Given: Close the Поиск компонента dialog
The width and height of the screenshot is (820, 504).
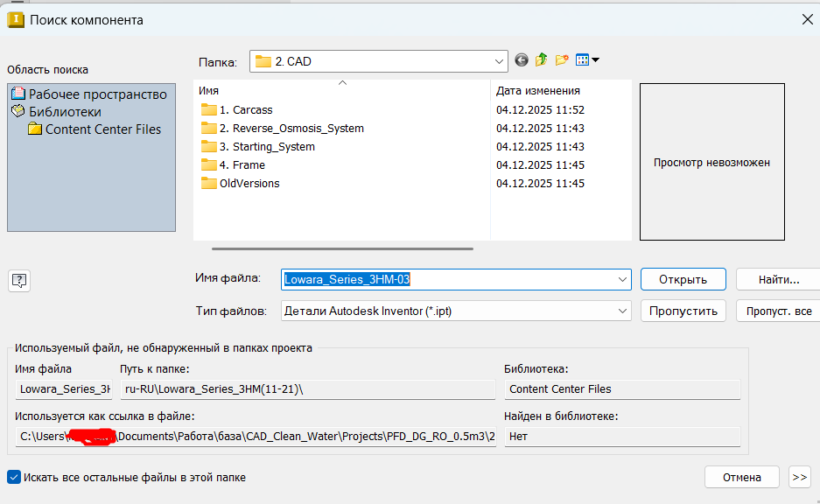Looking at the screenshot, I should (x=808, y=20).
